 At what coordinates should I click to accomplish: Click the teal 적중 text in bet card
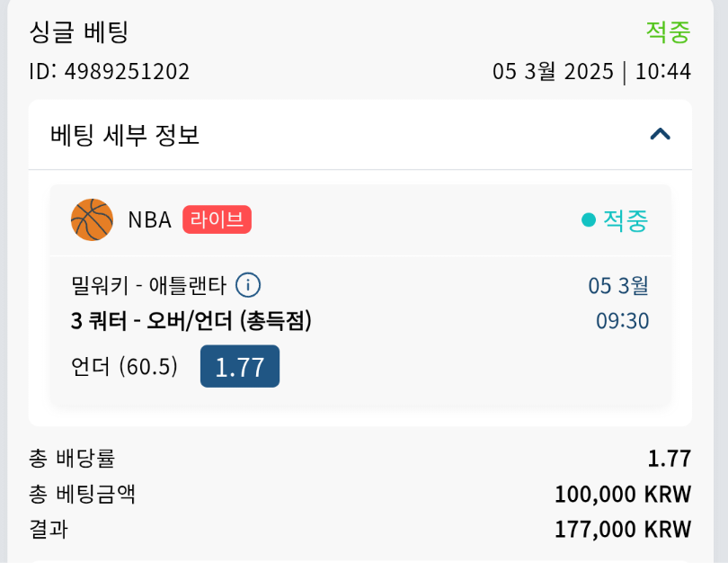point(625,219)
